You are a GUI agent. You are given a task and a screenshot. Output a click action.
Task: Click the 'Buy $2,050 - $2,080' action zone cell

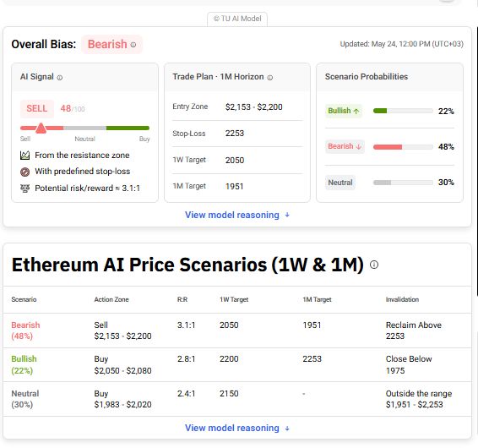click(x=122, y=364)
